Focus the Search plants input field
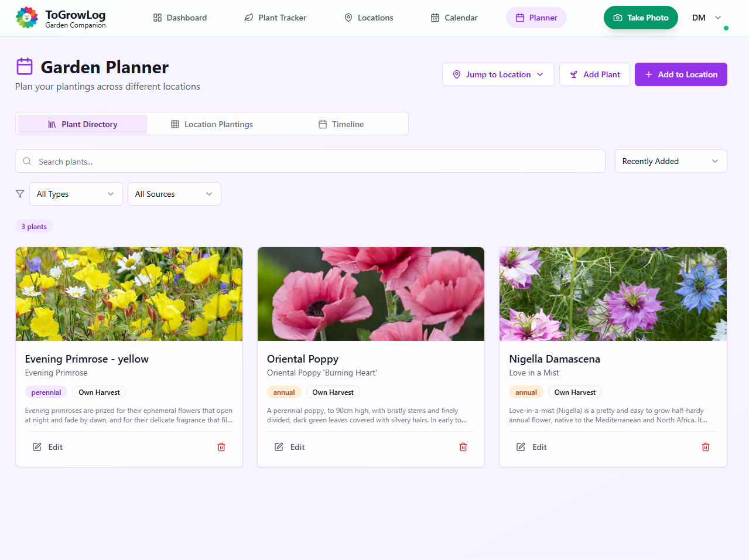 (x=316, y=161)
